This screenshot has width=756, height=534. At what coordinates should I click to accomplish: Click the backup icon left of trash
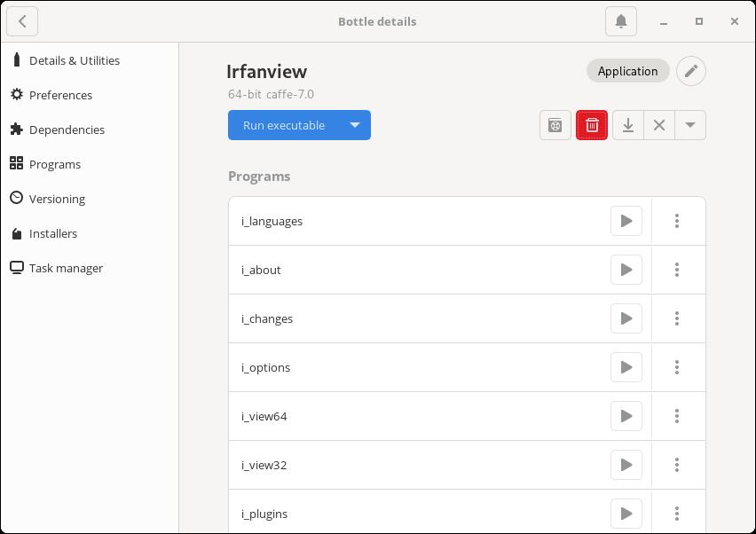555,125
